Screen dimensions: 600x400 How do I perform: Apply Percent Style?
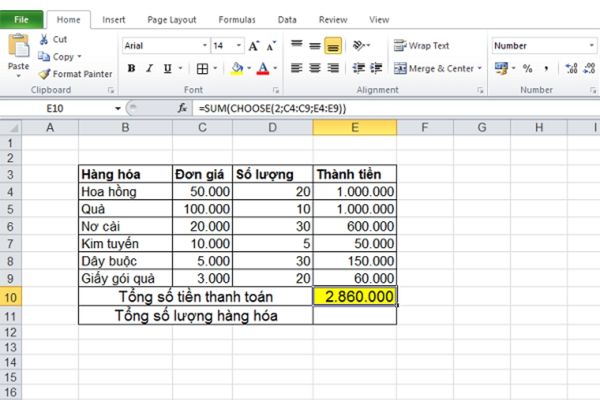click(528, 69)
